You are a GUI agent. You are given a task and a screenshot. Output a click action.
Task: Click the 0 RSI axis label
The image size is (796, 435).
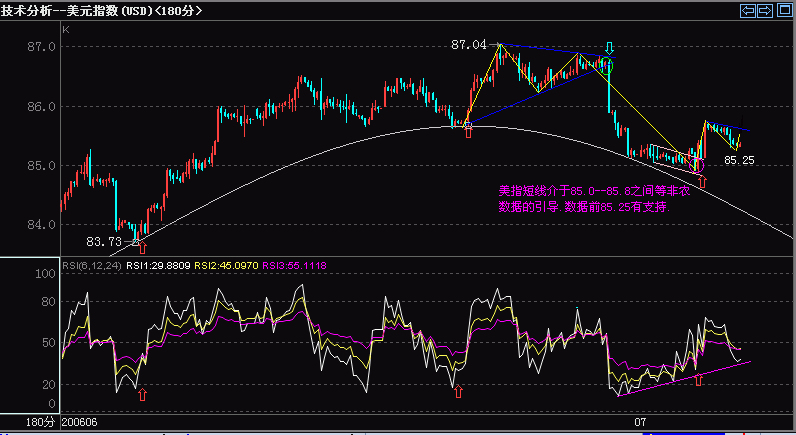coord(52,404)
